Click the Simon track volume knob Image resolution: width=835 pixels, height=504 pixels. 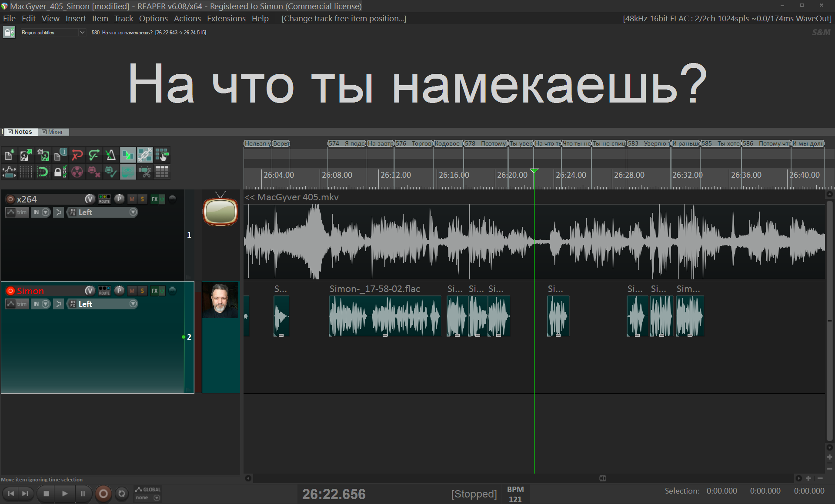pyautogui.click(x=90, y=291)
